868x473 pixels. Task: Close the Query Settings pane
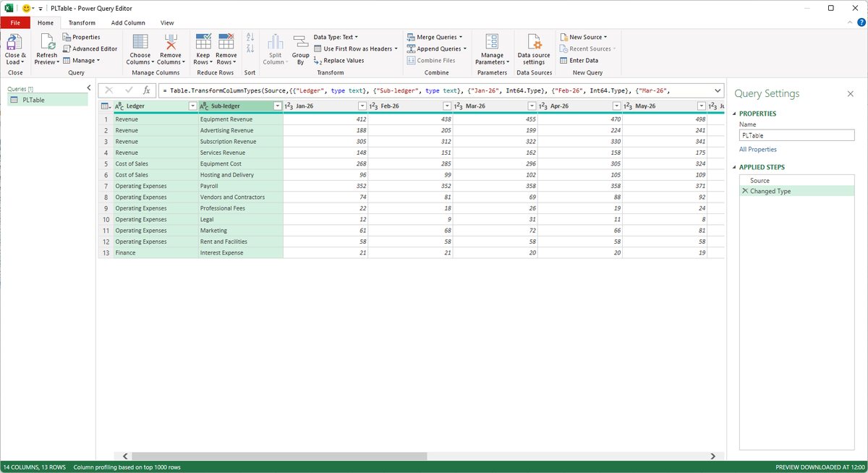[851, 93]
